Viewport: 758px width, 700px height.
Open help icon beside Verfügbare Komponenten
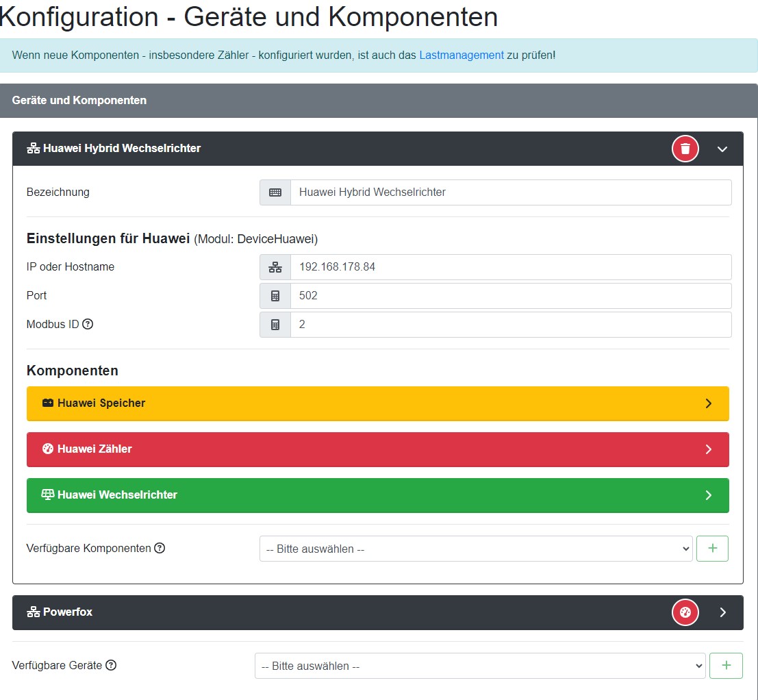160,548
